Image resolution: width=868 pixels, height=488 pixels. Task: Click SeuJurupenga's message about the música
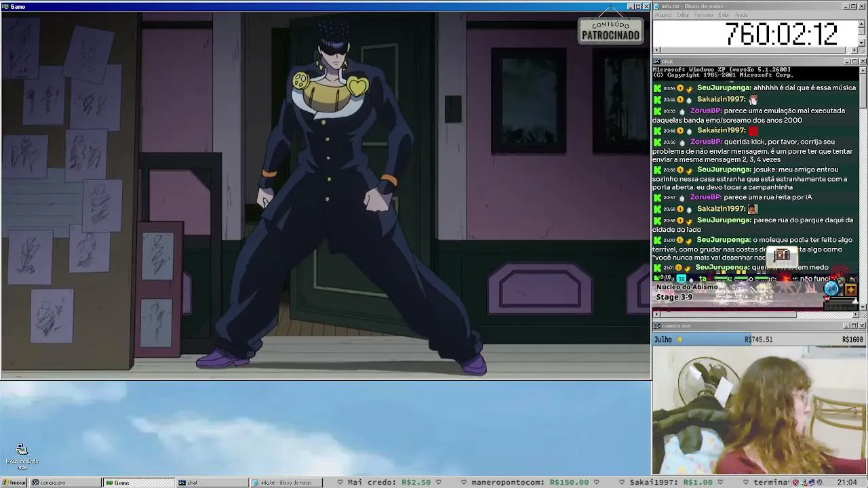click(x=754, y=88)
